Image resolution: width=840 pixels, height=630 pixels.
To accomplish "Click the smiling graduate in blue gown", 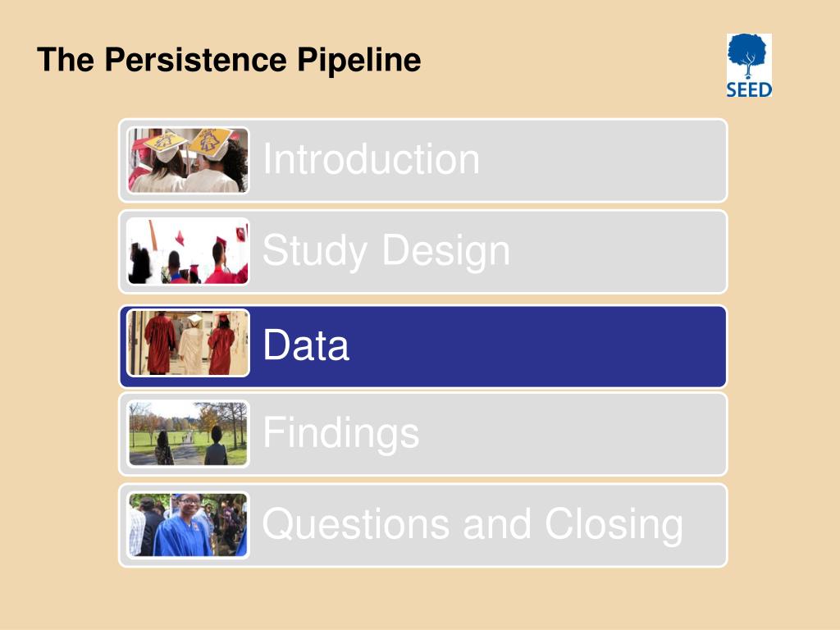I will (x=184, y=526).
